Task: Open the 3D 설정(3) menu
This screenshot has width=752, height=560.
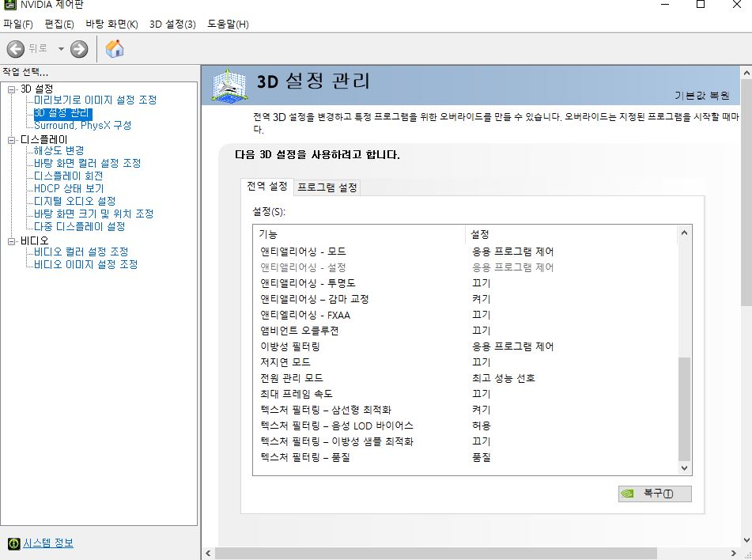Action: tap(172, 24)
